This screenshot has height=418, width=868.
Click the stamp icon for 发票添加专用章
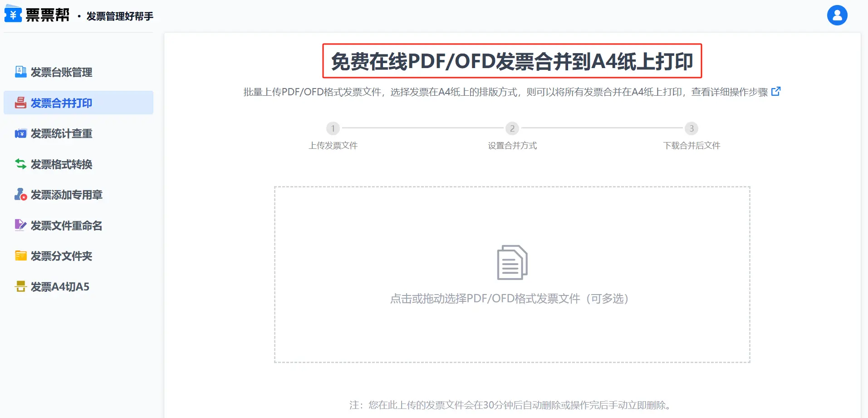coord(20,194)
